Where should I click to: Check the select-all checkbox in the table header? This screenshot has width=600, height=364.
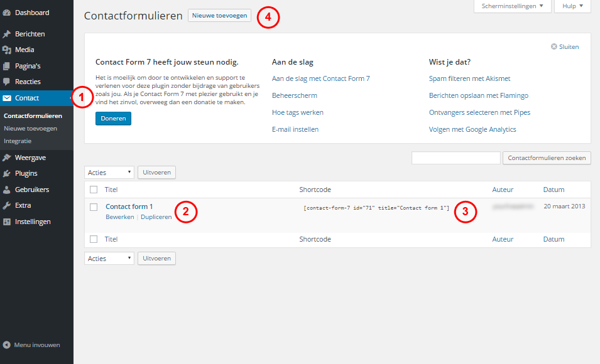pos(92,190)
